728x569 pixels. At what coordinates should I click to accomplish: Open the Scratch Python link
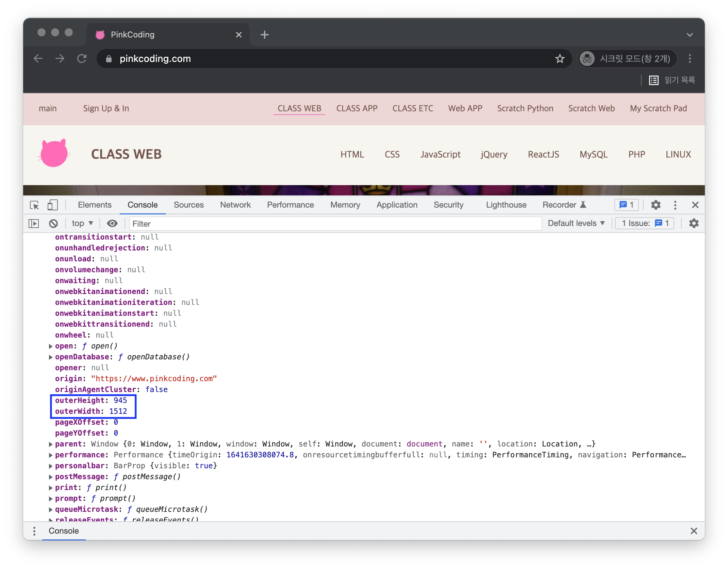coord(525,109)
